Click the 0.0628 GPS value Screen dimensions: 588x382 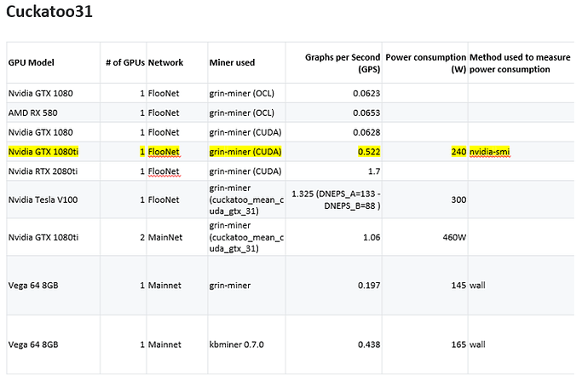366,132
